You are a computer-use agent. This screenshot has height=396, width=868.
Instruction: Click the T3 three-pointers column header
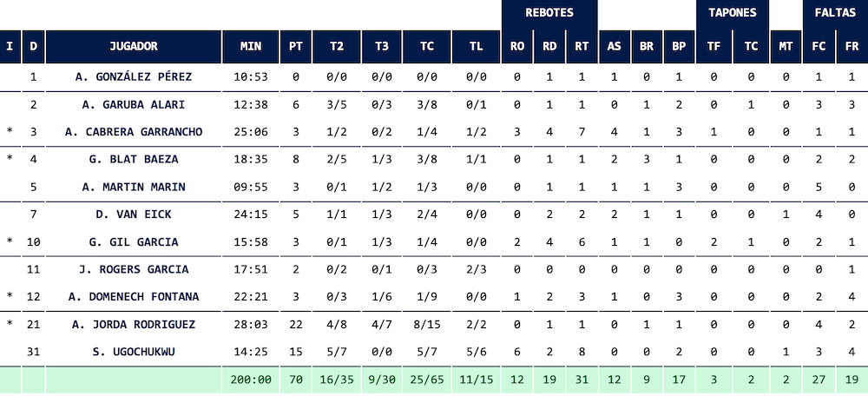[x=381, y=47]
